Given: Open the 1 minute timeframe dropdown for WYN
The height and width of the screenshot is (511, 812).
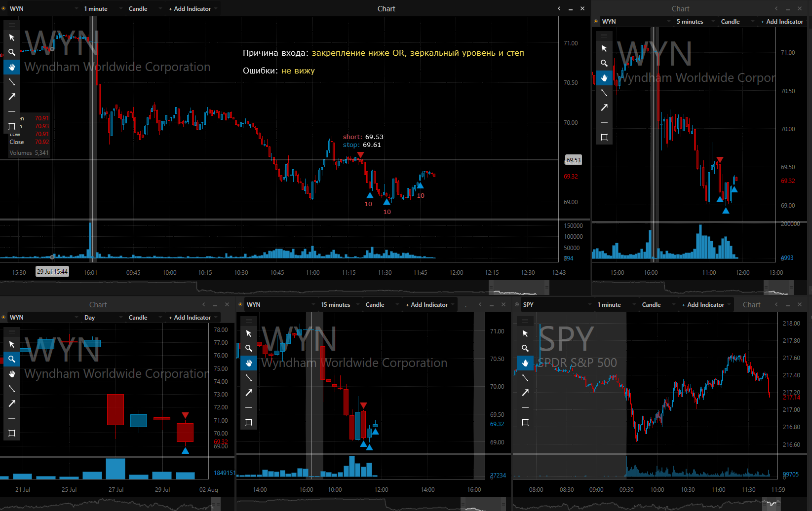Looking at the screenshot, I should click(103, 9).
